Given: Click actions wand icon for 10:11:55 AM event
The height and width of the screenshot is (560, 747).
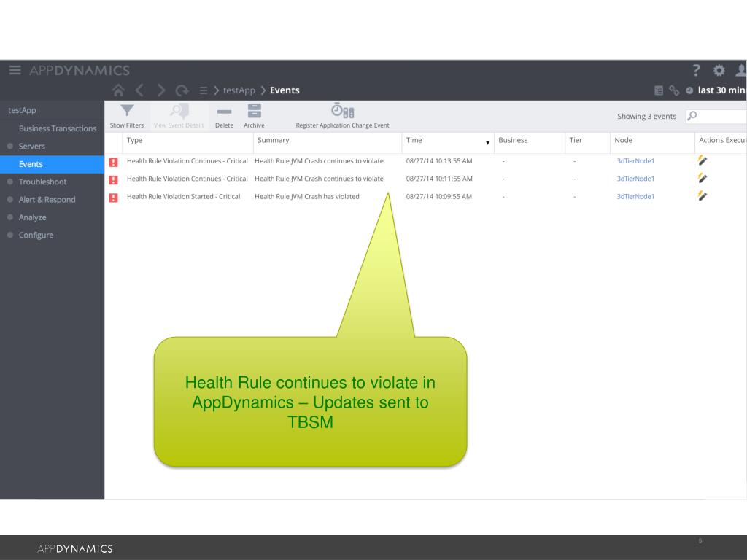Looking at the screenshot, I should 703,178.
